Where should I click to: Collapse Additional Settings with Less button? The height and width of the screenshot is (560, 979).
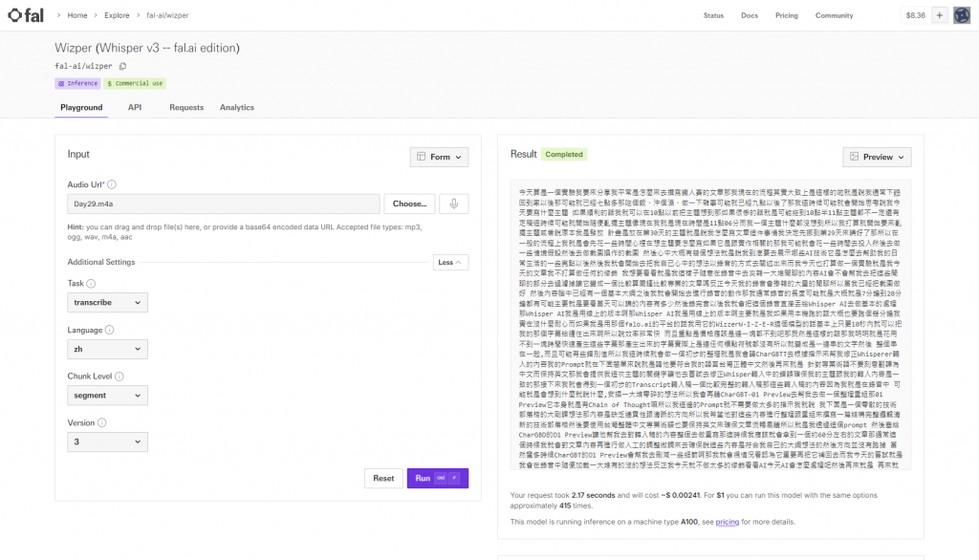click(450, 262)
